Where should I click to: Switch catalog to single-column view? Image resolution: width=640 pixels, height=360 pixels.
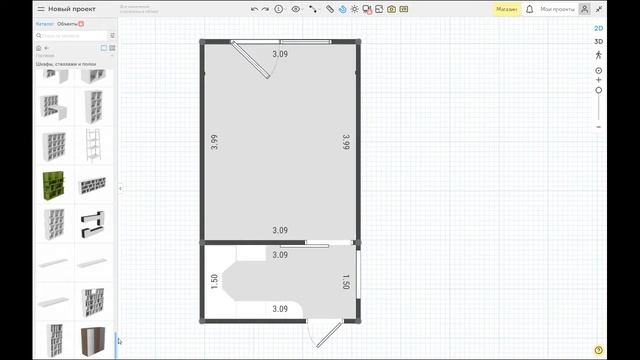tap(104, 48)
